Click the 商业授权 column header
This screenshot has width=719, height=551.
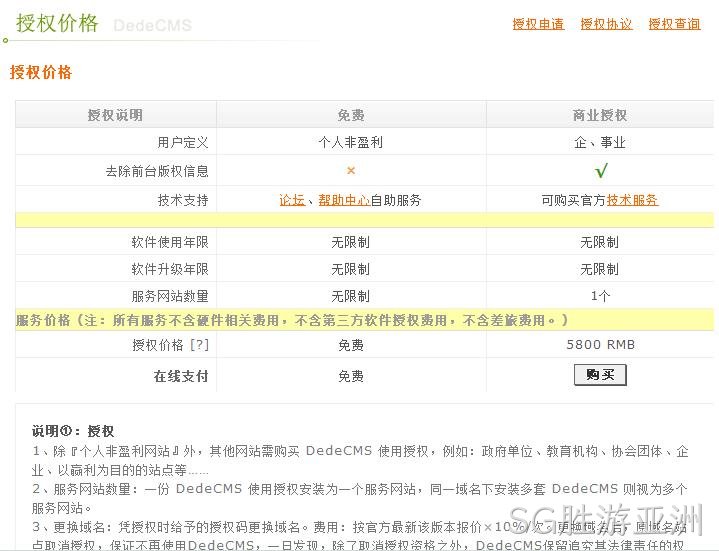coord(600,115)
